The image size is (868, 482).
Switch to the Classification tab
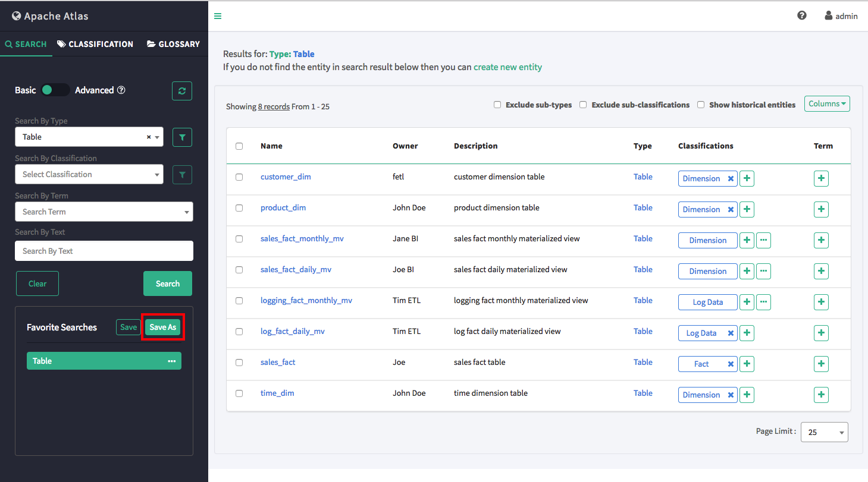(95, 44)
